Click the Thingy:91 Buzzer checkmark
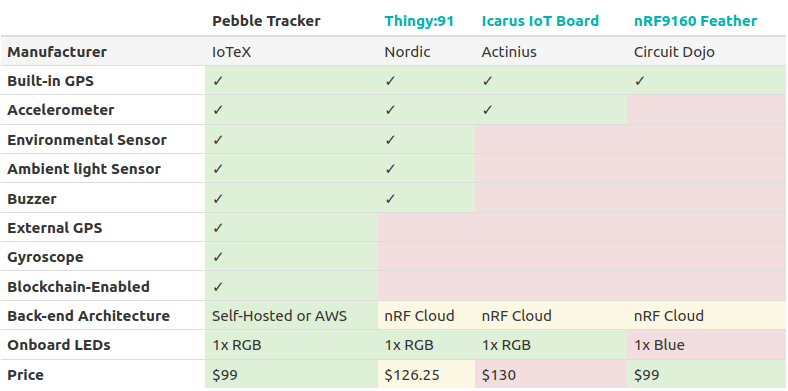The height and width of the screenshot is (391, 788). (x=390, y=199)
